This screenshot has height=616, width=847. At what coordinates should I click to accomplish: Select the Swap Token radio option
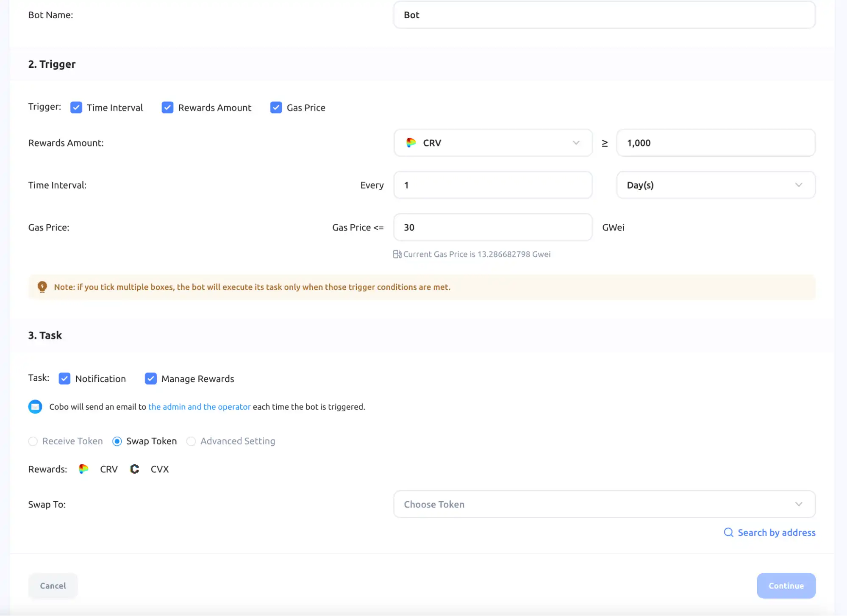(117, 441)
